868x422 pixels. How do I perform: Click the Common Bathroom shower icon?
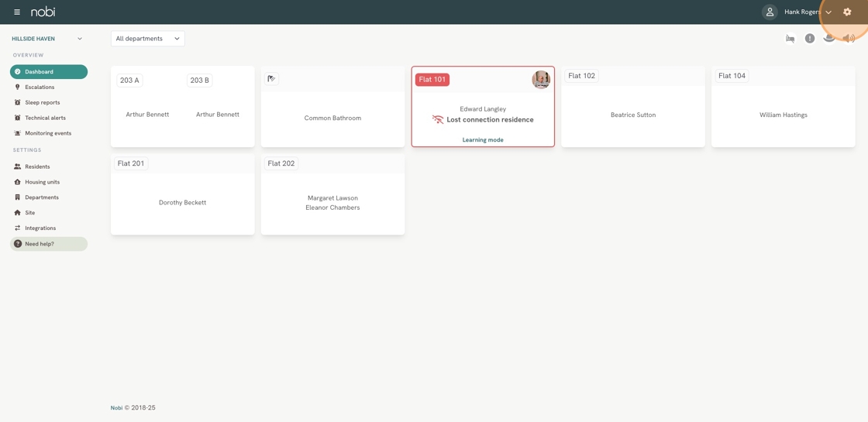pyautogui.click(x=271, y=79)
